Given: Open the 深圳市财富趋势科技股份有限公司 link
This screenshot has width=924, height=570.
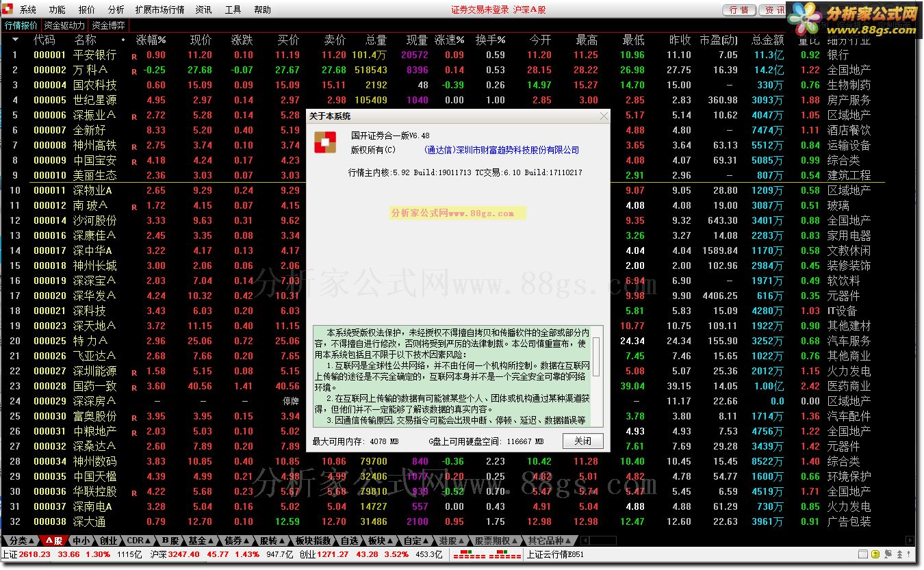Looking at the screenshot, I should click(x=502, y=150).
